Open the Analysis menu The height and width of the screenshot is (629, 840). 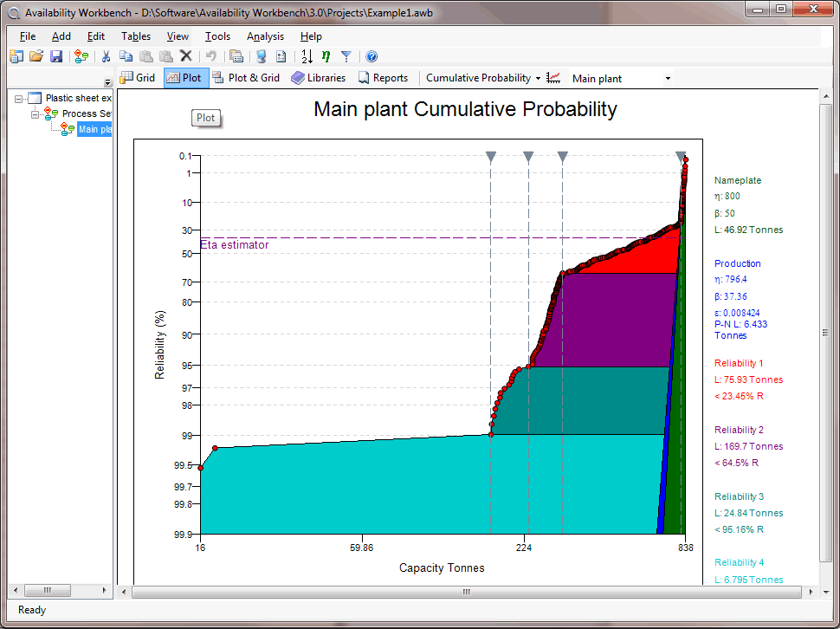coord(265,36)
